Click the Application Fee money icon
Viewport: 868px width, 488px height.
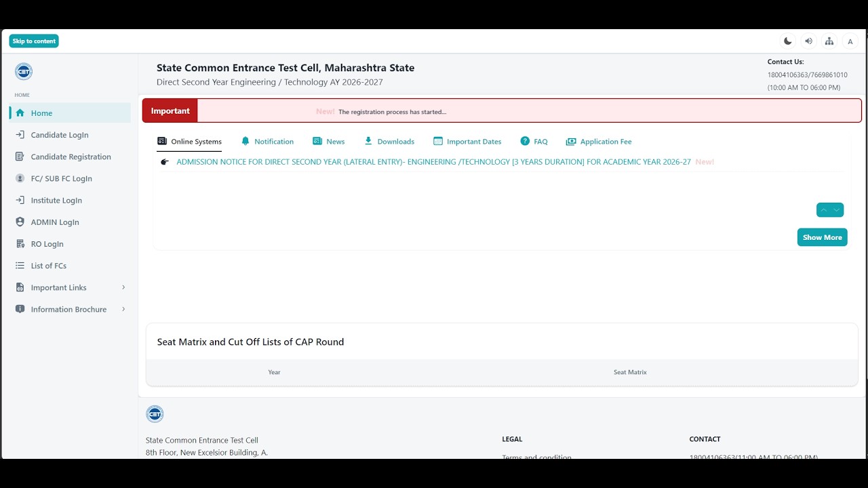[571, 142]
